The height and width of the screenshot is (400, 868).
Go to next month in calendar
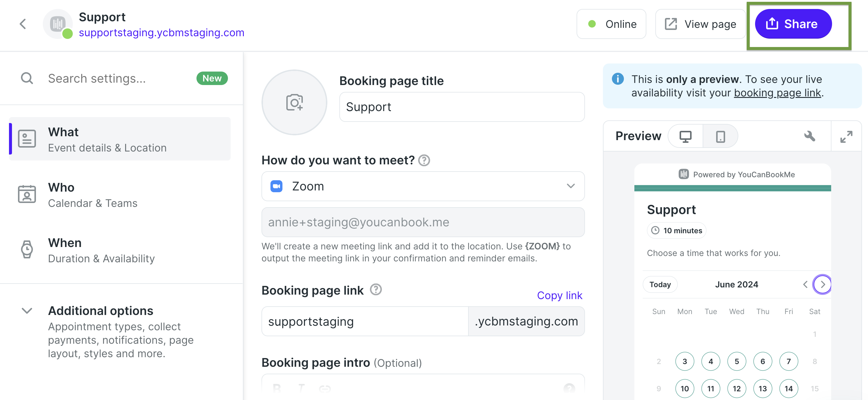click(x=822, y=284)
